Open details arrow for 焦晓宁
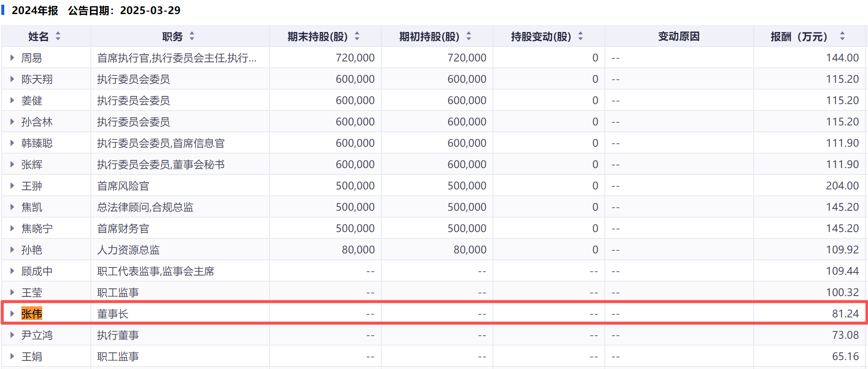This screenshot has height=369, width=868. click(x=12, y=228)
